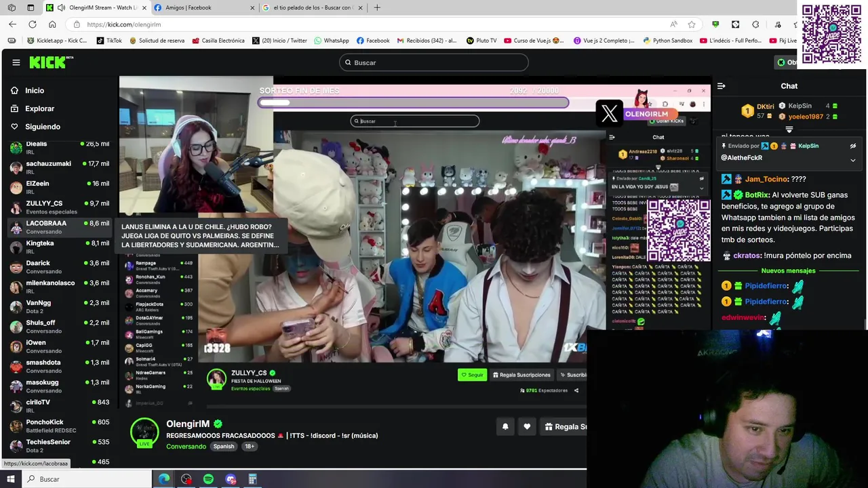The width and height of the screenshot is (868, 488).
Task: Open ElZeein channel in sidebar
Action: (x=59, y=187)
